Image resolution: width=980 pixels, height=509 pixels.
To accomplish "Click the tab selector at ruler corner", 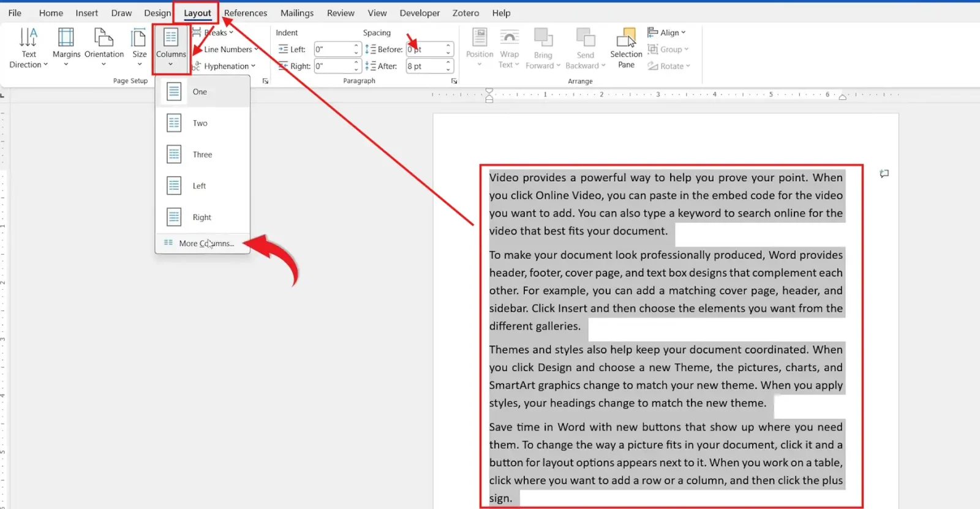I will point(2,95).
